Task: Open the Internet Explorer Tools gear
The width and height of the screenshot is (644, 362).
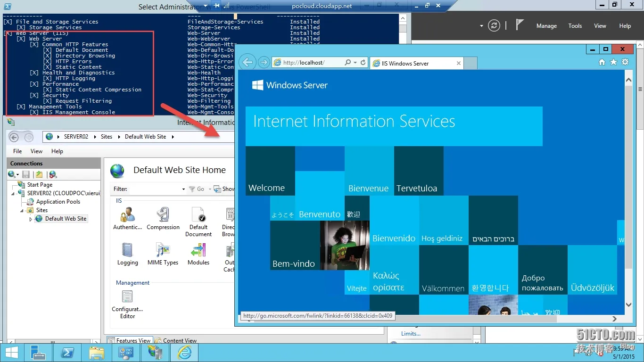Action: click(625, 62)
